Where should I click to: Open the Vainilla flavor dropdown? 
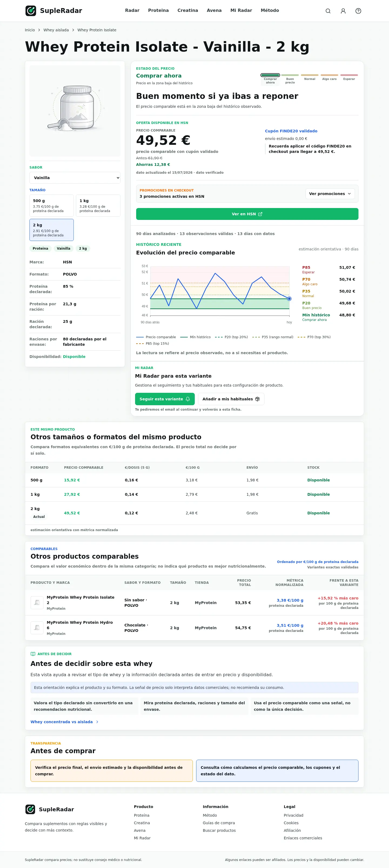(x=75, y=177)
